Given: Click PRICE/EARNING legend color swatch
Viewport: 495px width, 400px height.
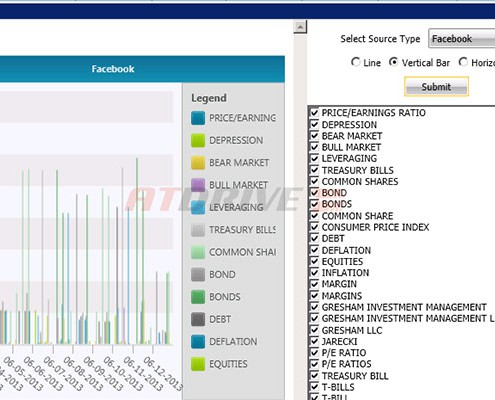Looking at the screenshot, I should (x=198, y=118).
